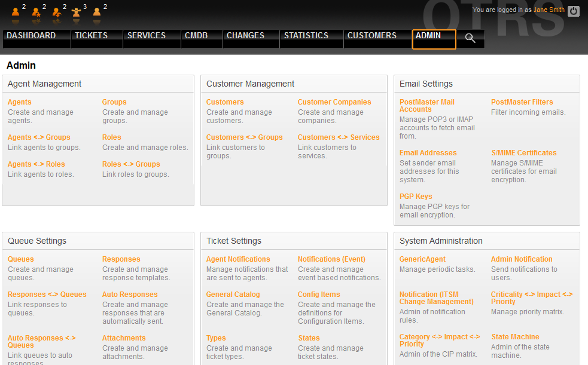
Task: Select the Statistics menu item
Action: 306,36
